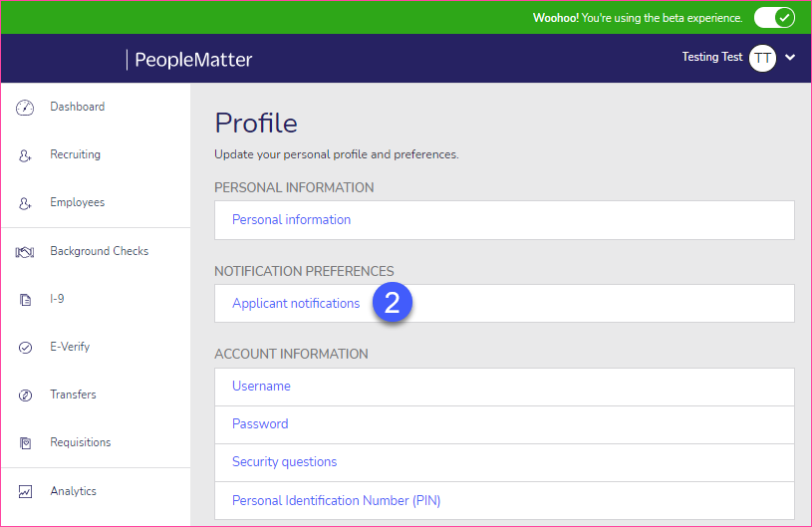Toggle off the beta experience switch
The height and width of the screenshot is (527, 812).
tap(774, 18)
